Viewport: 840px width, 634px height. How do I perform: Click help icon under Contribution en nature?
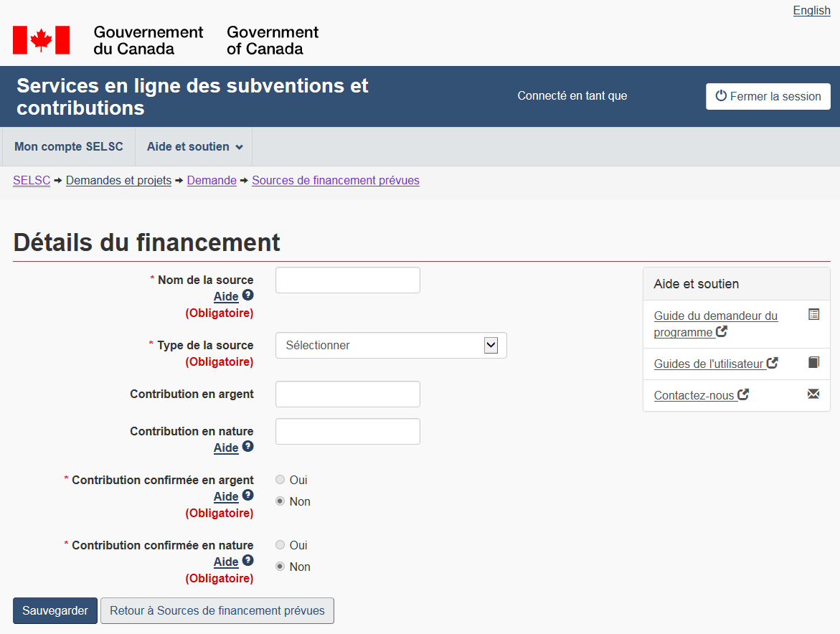coord(247,446)
